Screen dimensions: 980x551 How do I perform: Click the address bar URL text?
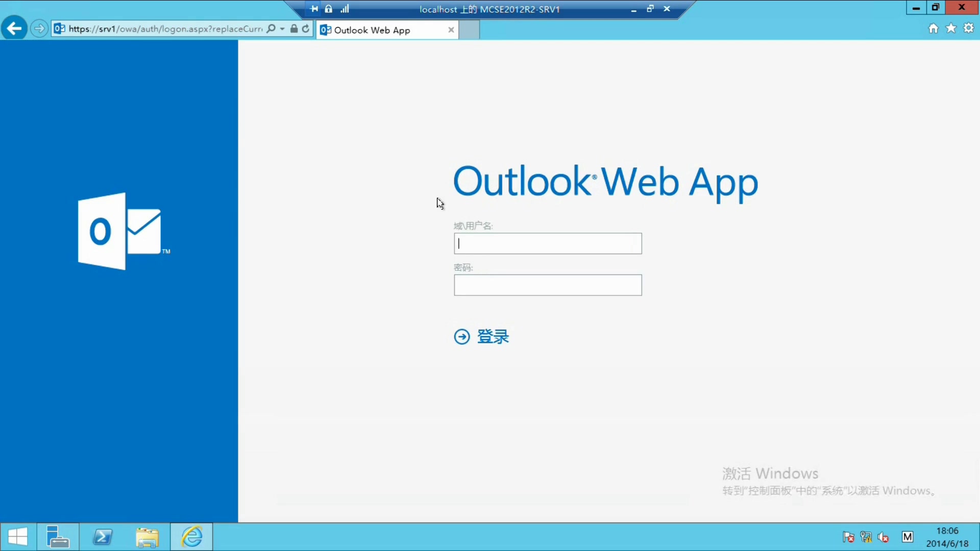[x=165, y=29]
